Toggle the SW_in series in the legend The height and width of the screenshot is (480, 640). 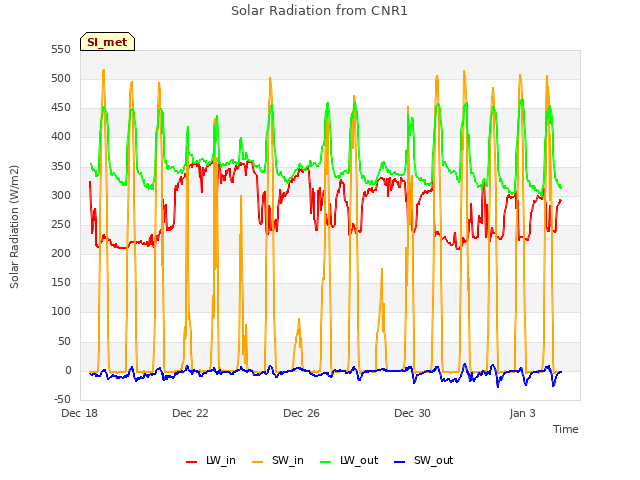tap(278, 460)
